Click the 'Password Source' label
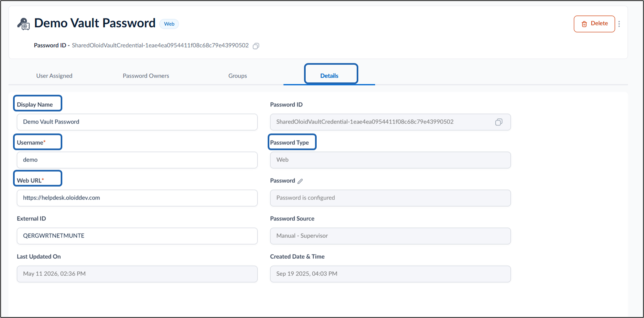 pyautogui.click(x=292, y=219)
